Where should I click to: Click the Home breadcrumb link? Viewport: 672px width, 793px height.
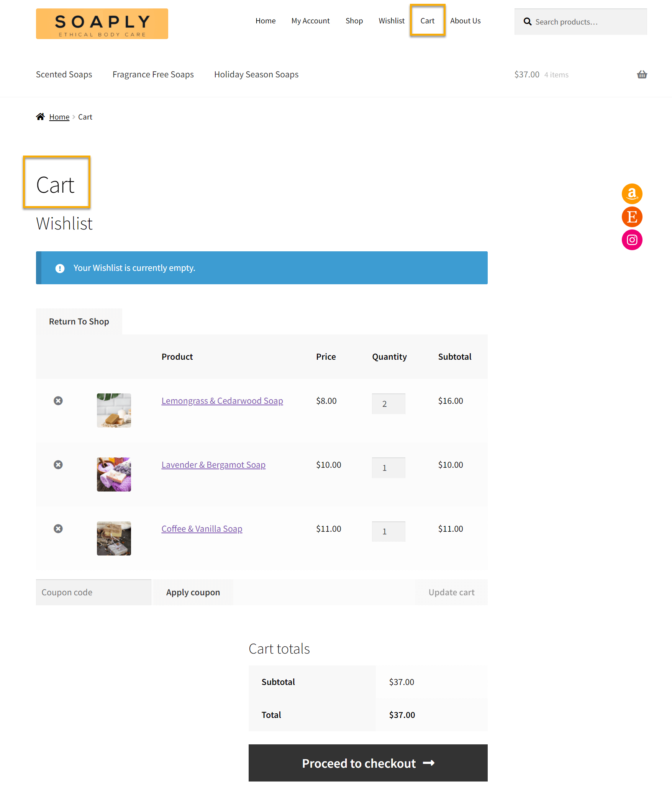[x=59, y=117]
